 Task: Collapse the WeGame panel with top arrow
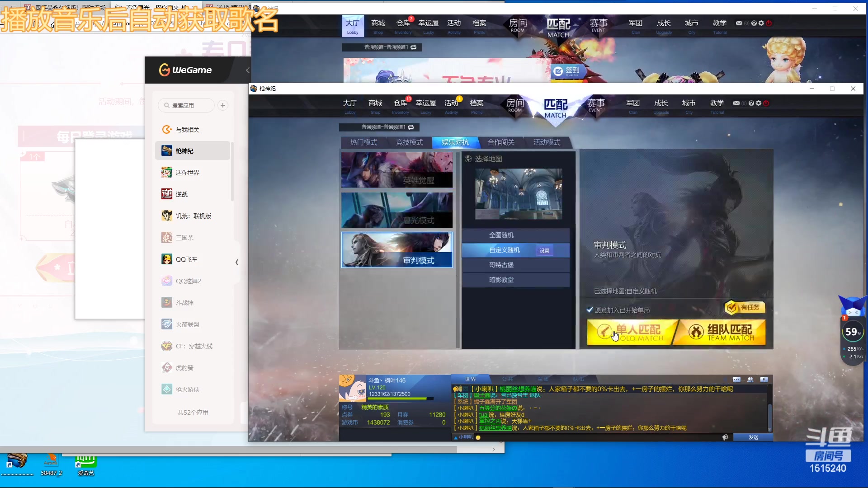tap(247, 70)
